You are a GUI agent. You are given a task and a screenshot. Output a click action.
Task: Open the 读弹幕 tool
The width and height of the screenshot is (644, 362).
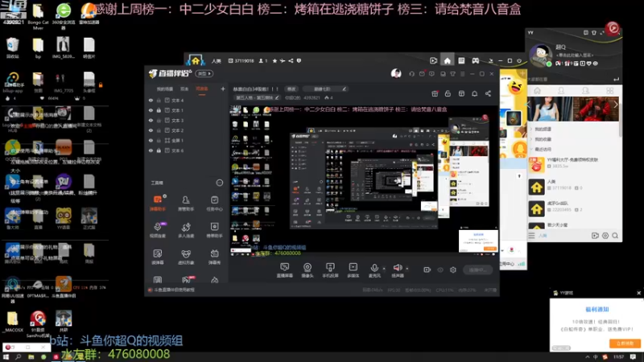coord(157,257)
